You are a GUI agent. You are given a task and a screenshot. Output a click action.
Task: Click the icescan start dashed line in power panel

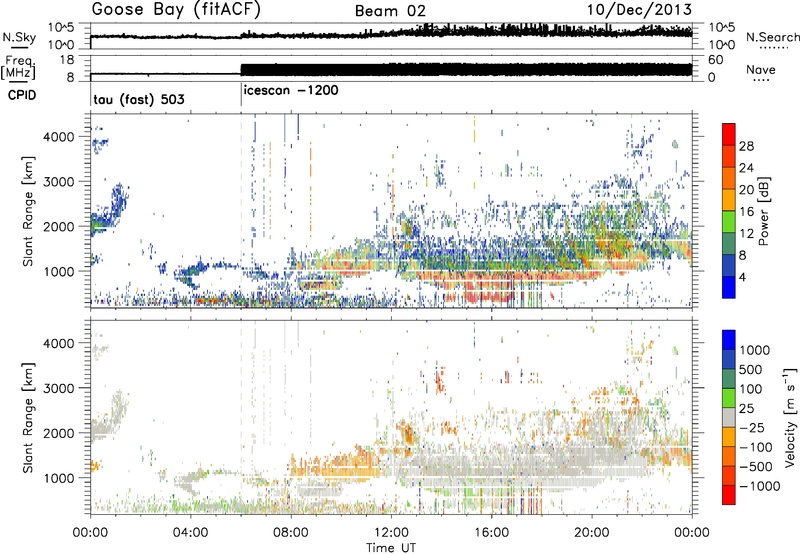(x=241, y=210)
